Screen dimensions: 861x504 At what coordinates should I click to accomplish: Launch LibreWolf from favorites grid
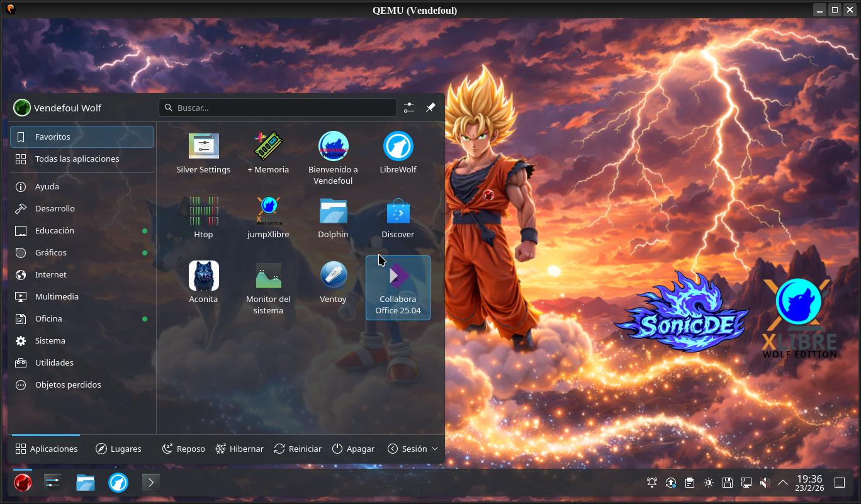(x=398, y=147)
